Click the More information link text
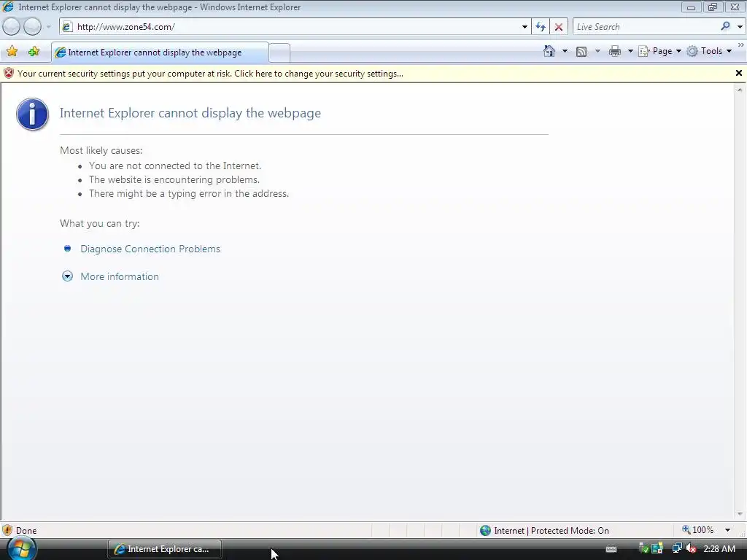The image size is (747, 560). click(x=120, y=276)
